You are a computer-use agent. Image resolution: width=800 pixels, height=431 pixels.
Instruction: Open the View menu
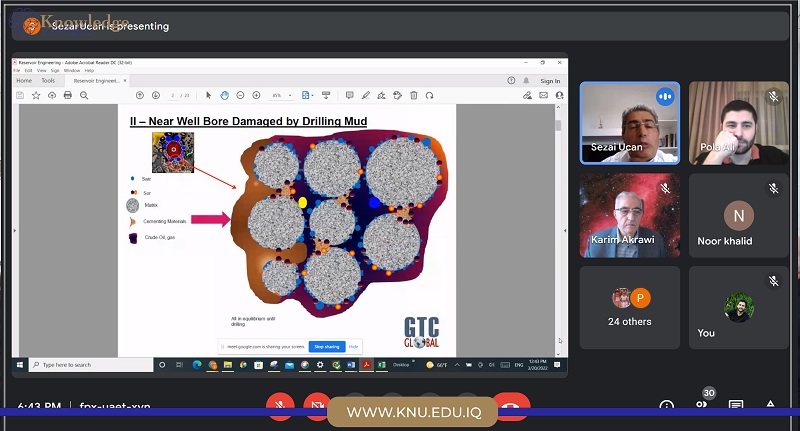tap(41, 70)
